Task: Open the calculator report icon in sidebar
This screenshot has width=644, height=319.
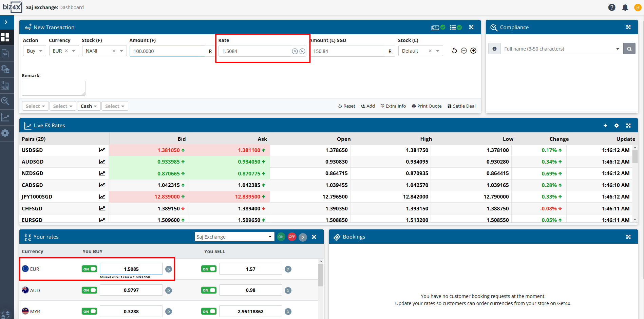Action: [x=5, y=85]
